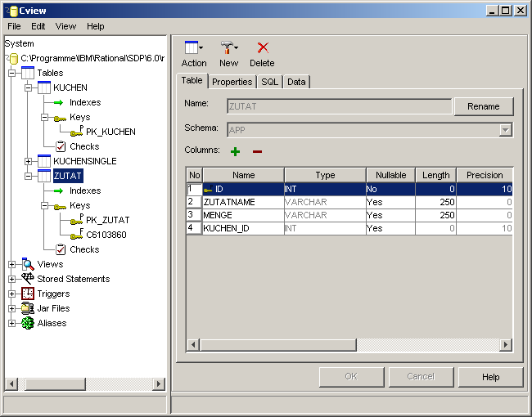Viewport: 532px width, 417px height.
Task: Click the Cancel button
Action: pos(421,377)
